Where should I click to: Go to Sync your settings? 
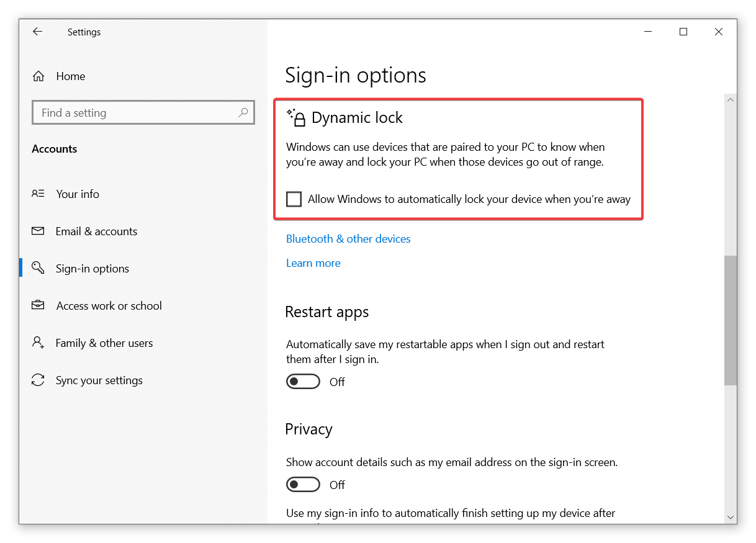click(x=99, y=380)
